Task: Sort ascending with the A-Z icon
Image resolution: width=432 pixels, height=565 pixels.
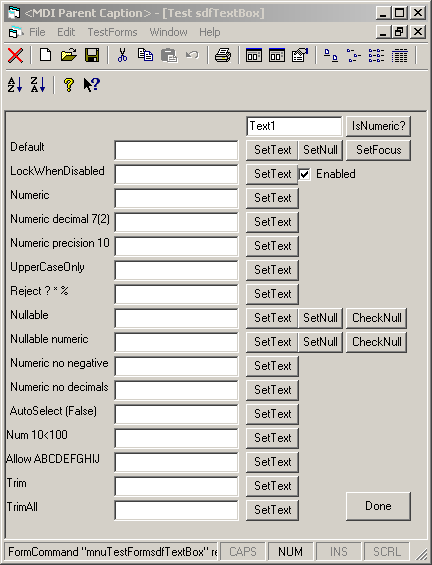Action: pos(15,85)
